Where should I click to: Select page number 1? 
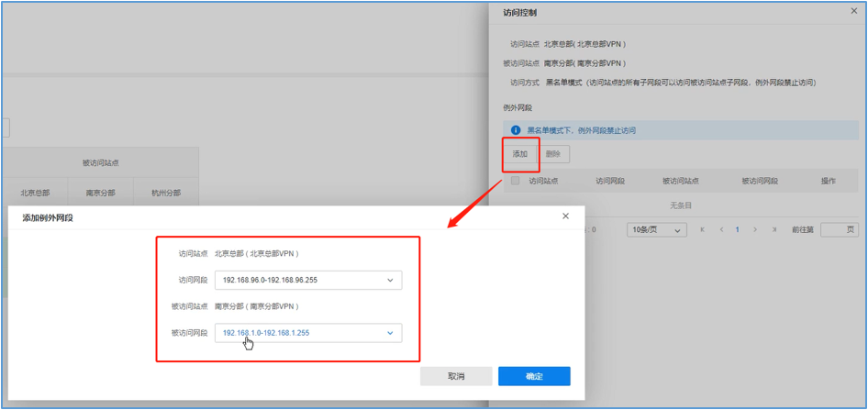[738, 229]
